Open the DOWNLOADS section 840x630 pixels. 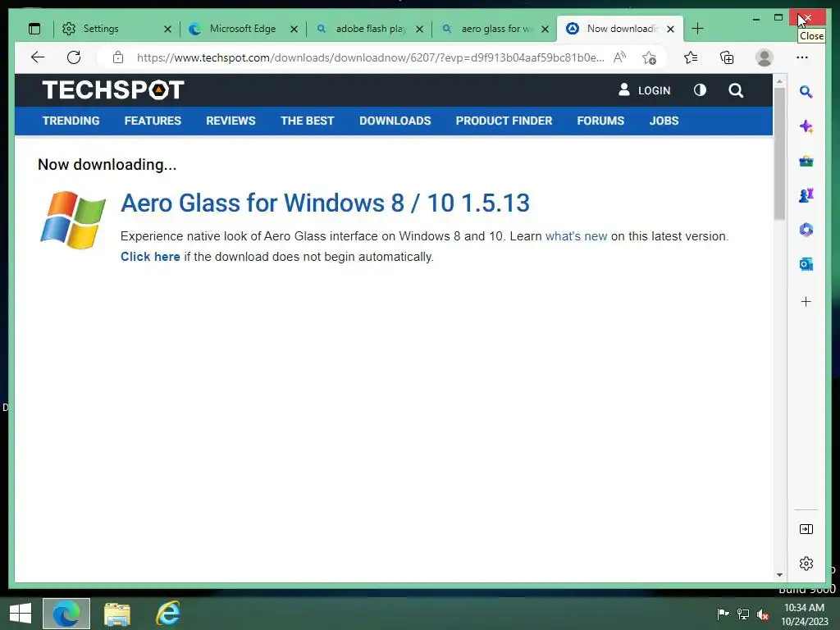[395, 121]
